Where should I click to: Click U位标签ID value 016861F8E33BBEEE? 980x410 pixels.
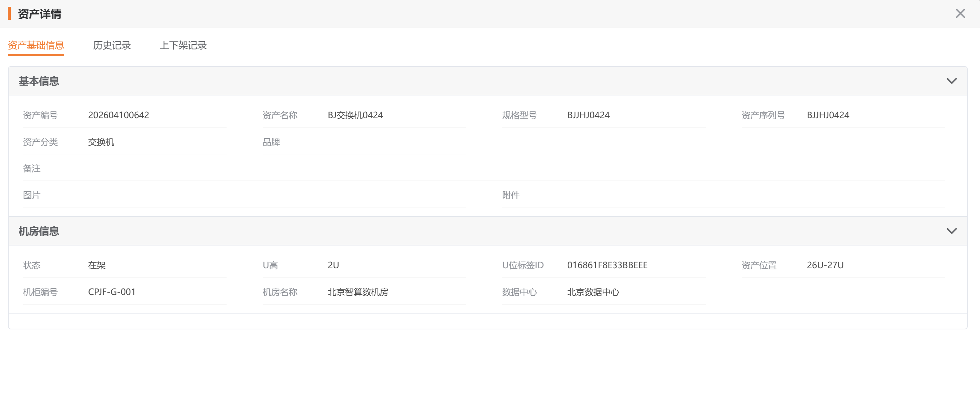tap(607, 265)
